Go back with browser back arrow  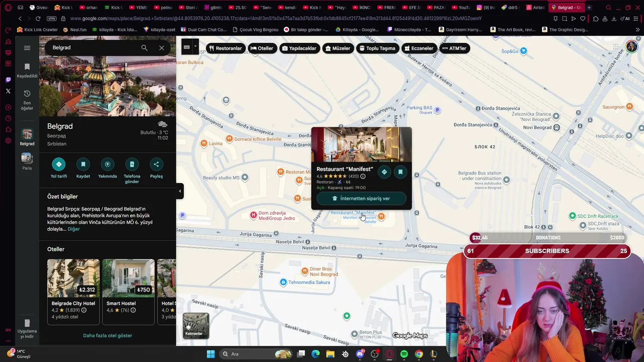pos(20,19)
